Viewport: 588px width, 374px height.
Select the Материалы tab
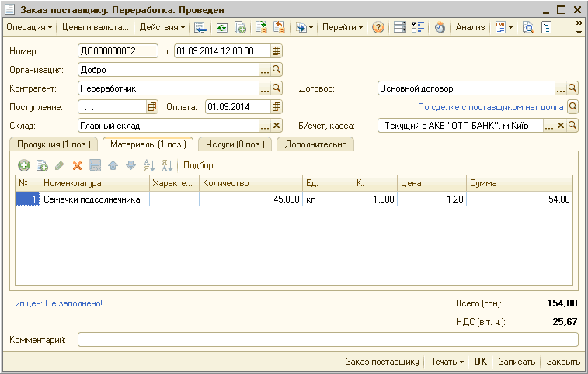[x=148, y=144]
